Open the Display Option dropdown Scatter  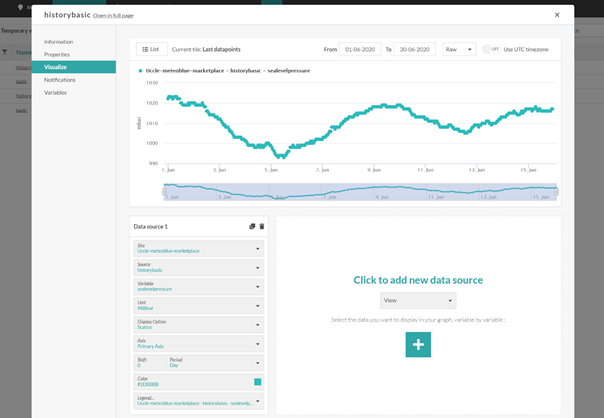click(199, 325)
